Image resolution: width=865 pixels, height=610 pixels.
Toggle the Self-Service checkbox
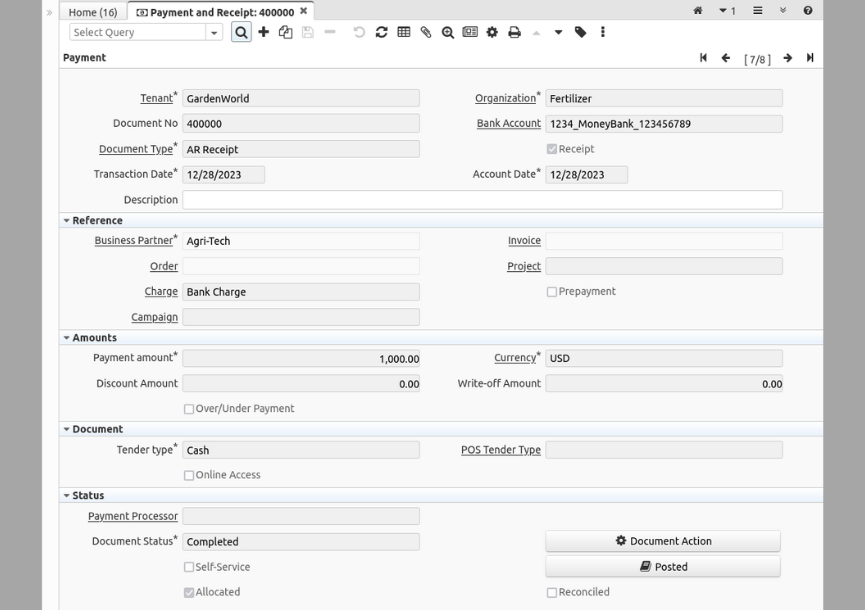[x=189, y=567]
